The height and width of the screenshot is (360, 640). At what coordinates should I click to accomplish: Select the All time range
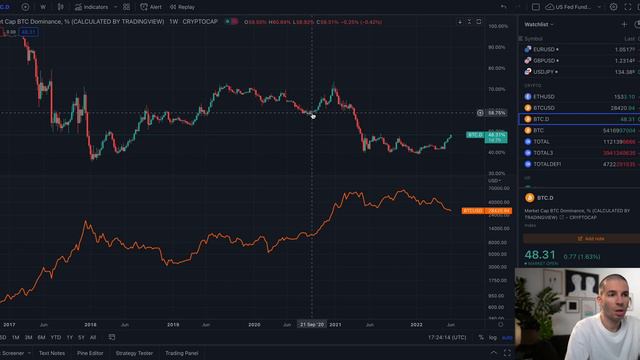[93, 338]
